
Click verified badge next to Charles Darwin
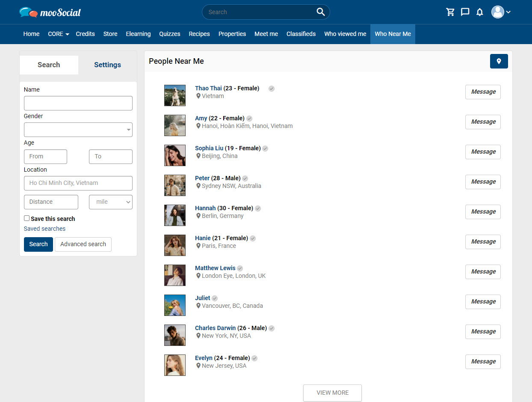(x=272, y=328)
